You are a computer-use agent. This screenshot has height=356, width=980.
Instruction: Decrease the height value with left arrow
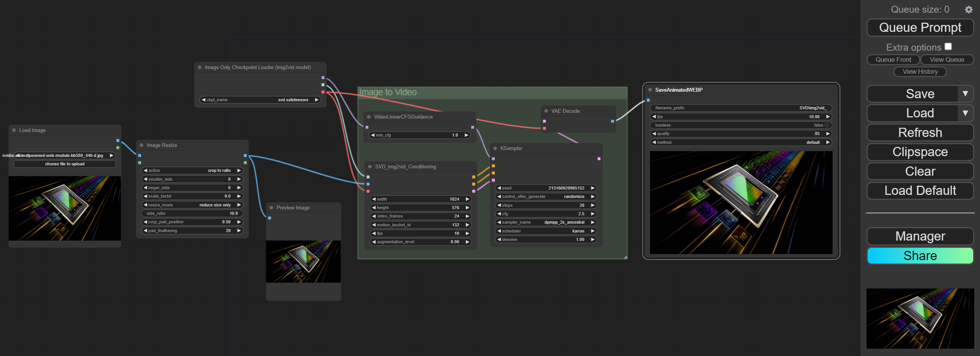point(374,208)
